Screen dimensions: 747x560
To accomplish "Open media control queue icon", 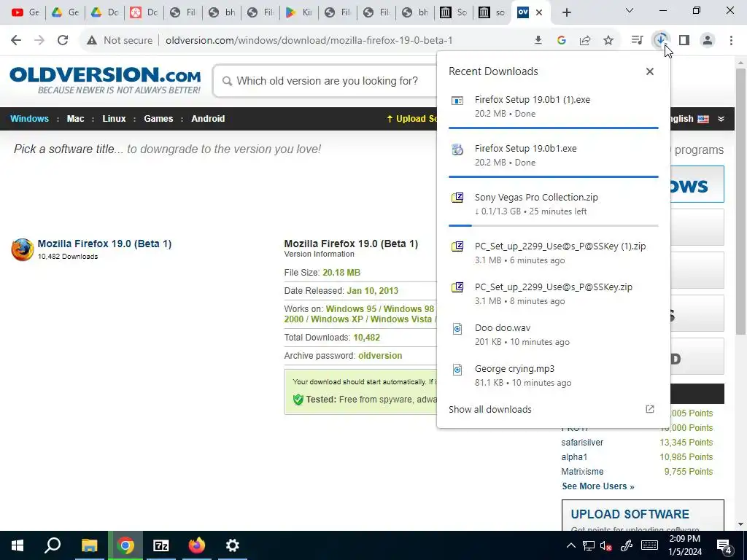I will point(637,41).
